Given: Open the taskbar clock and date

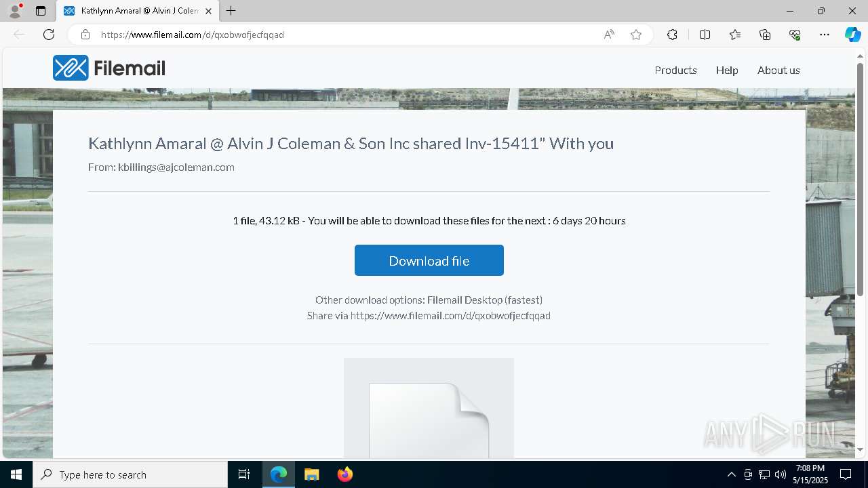Looking at the screenshot, I should (810, 474).
